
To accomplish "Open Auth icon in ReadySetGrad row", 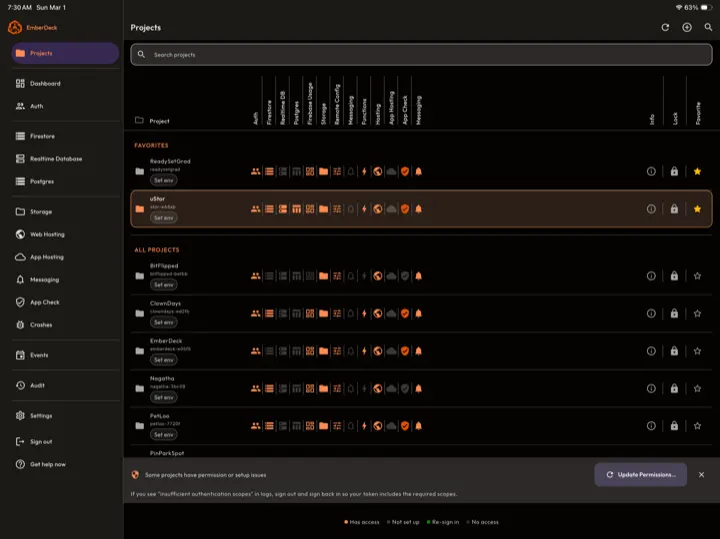I will (256, 171).
